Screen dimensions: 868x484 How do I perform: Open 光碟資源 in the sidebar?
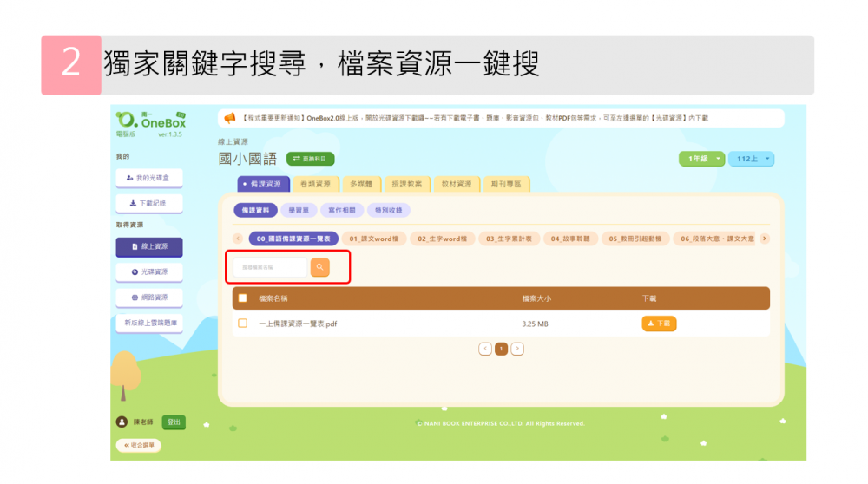(149, 271)
